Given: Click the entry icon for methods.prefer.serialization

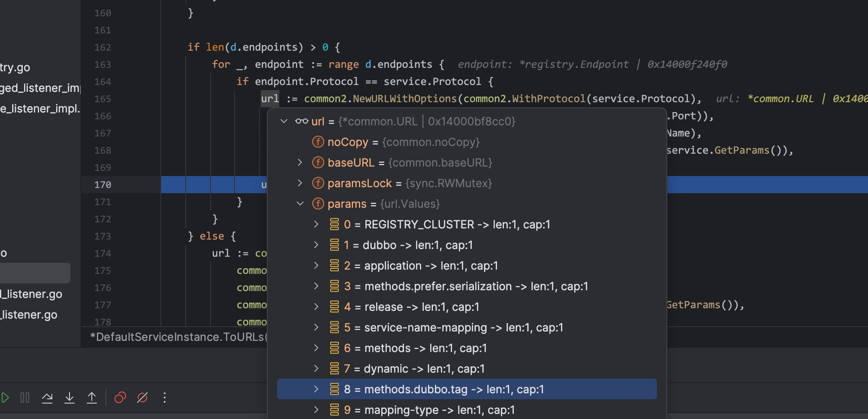Looking at the screenshot, I should pyautogui.click(x=335, y=286).
